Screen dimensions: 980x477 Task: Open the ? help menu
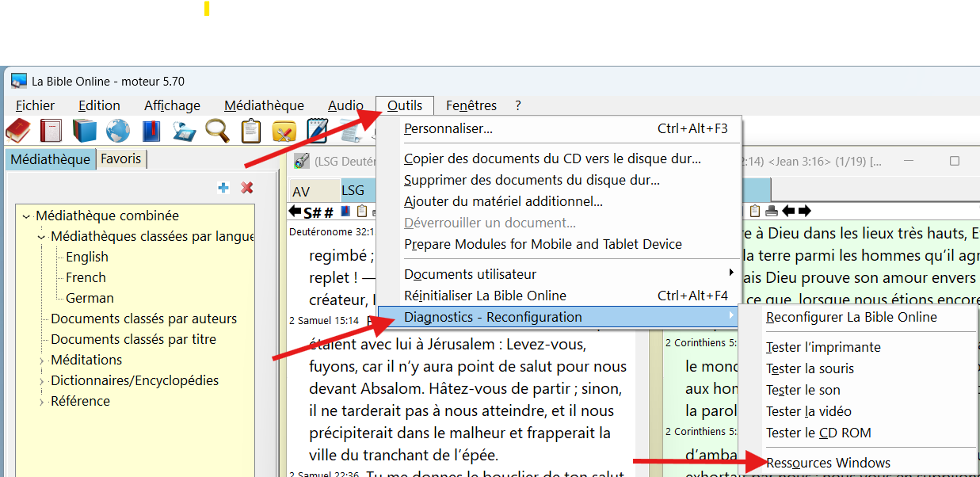pyautogui.click(x=518, y=105)
